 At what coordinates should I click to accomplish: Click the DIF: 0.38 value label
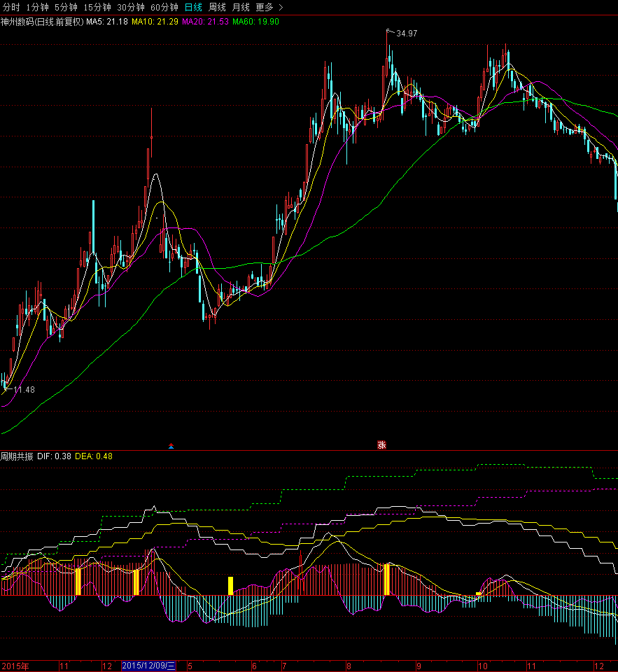point(54,456)
